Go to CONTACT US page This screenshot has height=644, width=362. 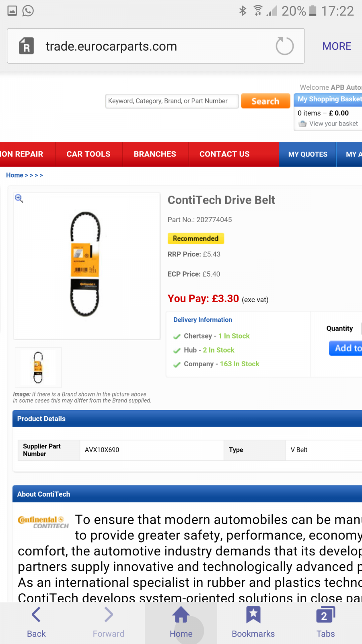pyautogui.click(x=224, y=154)
